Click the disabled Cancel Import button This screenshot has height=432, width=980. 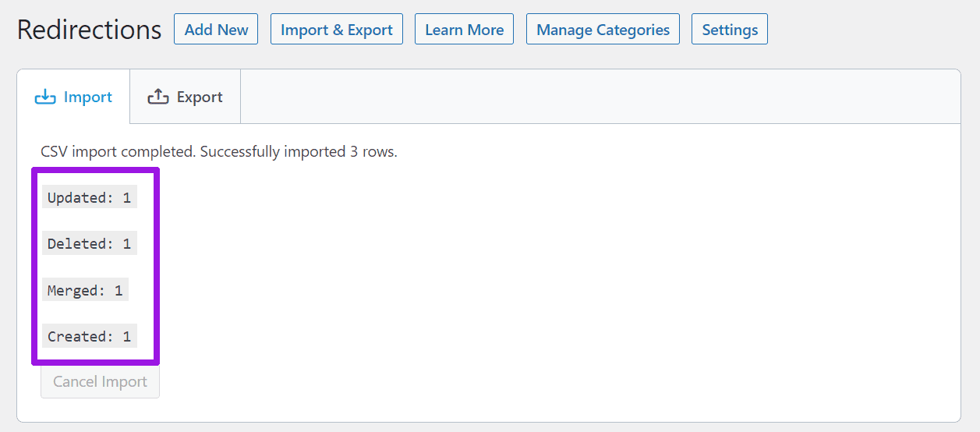(100, 381)
